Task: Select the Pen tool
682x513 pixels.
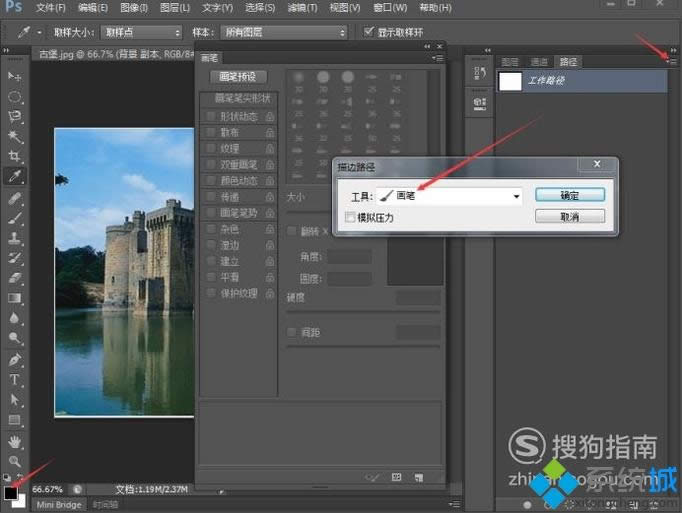Action: click(14, 360)
